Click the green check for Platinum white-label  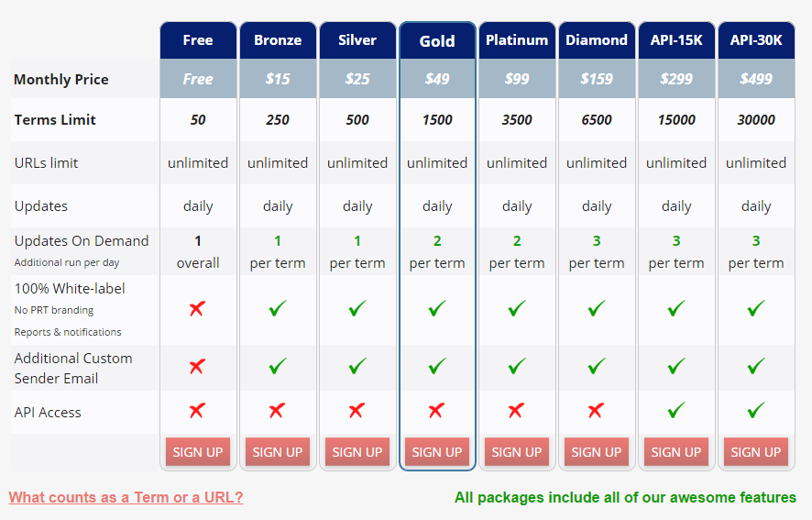517,308
